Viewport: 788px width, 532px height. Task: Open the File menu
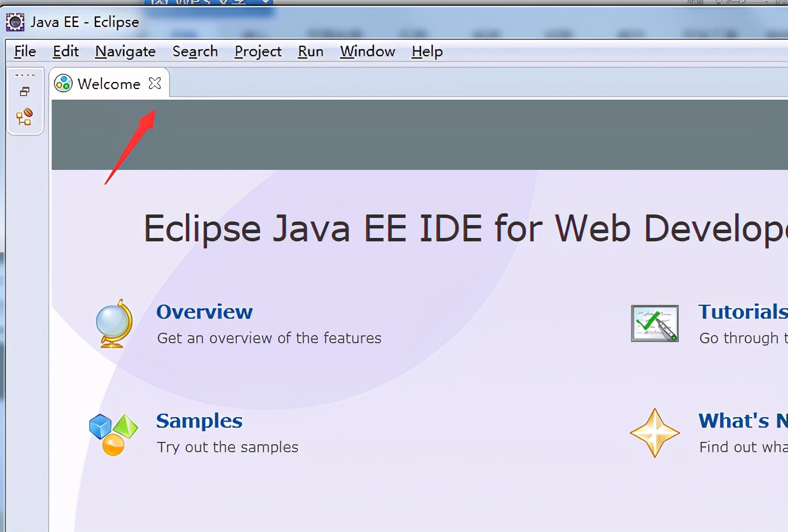[24, 52]
